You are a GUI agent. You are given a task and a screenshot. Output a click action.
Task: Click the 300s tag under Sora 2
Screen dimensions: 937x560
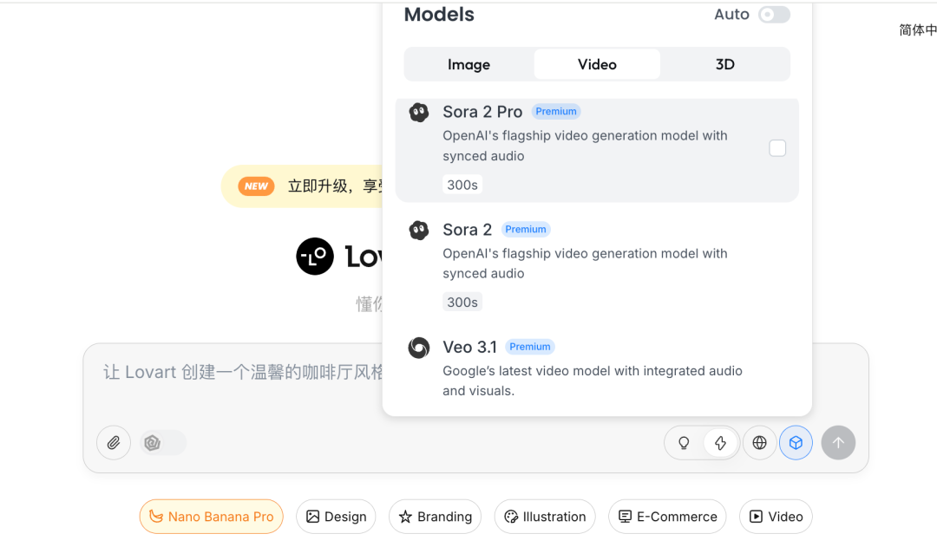point(462,303)
